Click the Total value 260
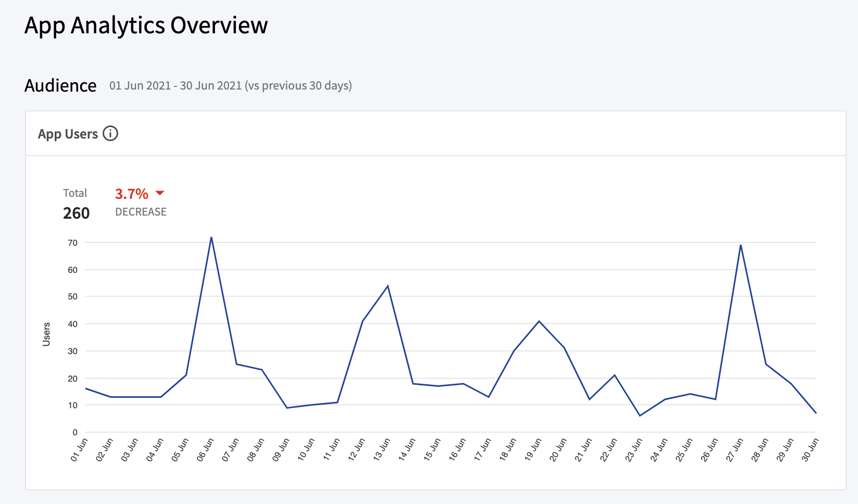 click(76, 212)
